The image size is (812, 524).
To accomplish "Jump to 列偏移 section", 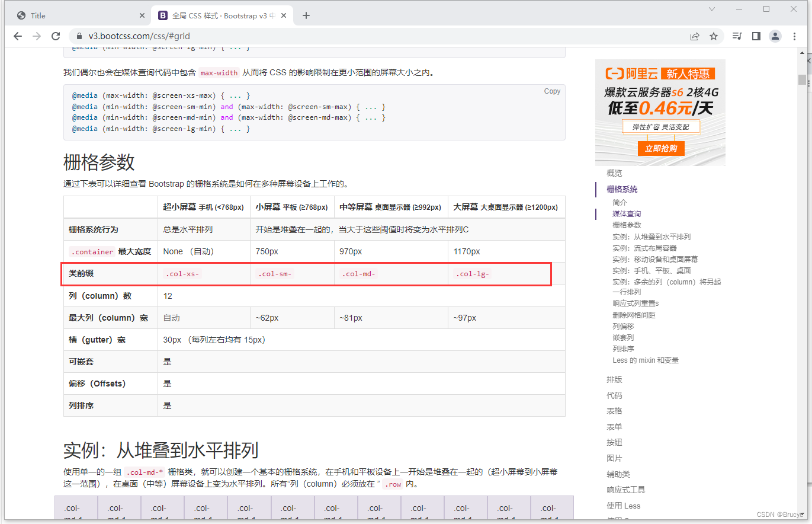I will pyautogui.click(x=623, y=326).
